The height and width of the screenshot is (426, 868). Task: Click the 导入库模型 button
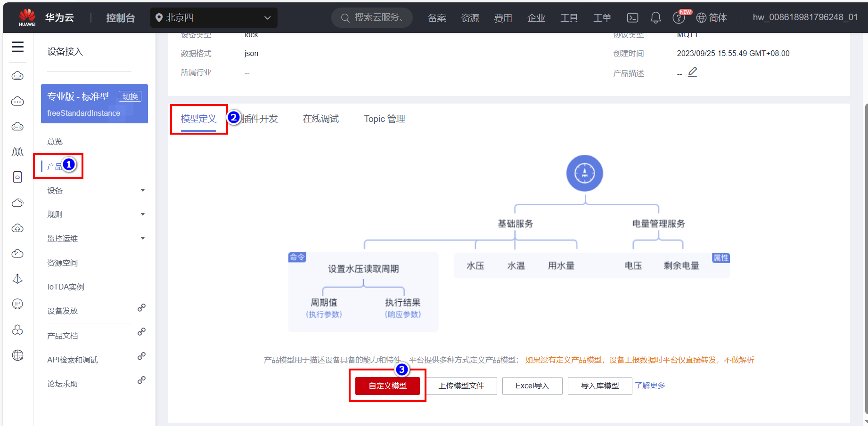600,386
